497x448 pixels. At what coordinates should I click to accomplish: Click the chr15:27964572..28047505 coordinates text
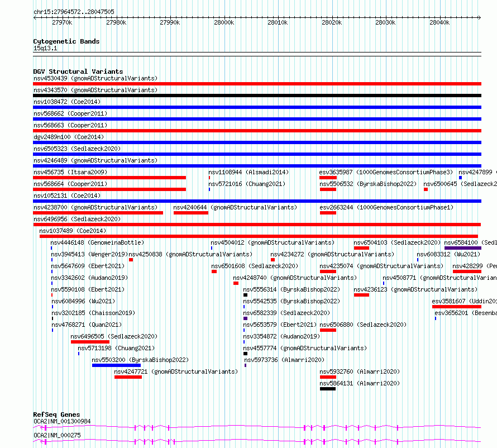pyautogui.click(x=74, y=12)
